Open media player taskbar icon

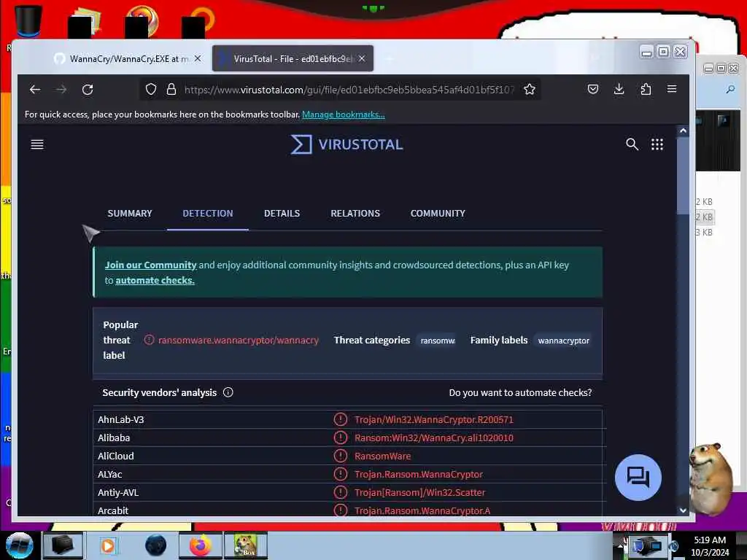108,545
